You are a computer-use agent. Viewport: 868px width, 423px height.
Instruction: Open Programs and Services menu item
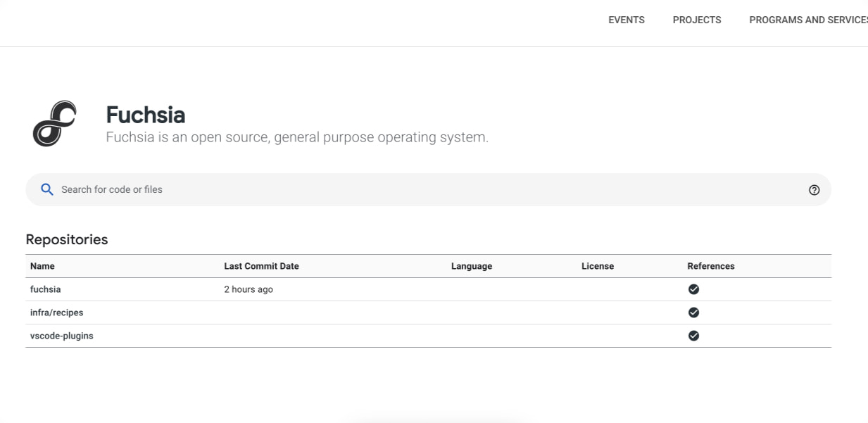pos(808,20)
